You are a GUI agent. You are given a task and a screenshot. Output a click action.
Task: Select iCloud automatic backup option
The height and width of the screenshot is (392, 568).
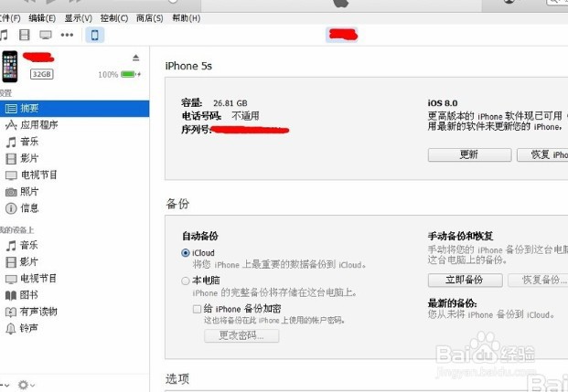186,252
